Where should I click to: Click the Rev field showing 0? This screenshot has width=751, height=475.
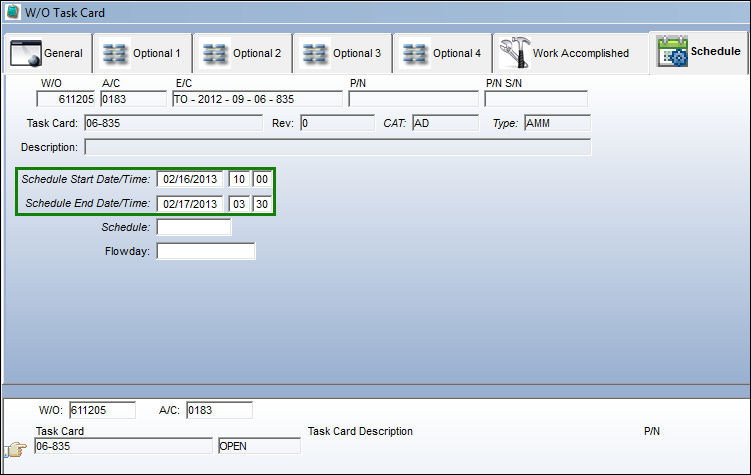click(338, 123)
